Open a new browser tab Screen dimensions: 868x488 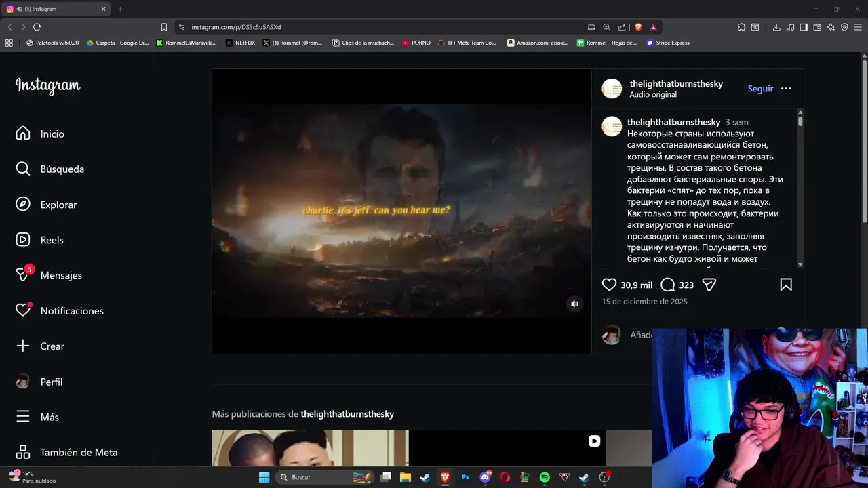point(120,9)
